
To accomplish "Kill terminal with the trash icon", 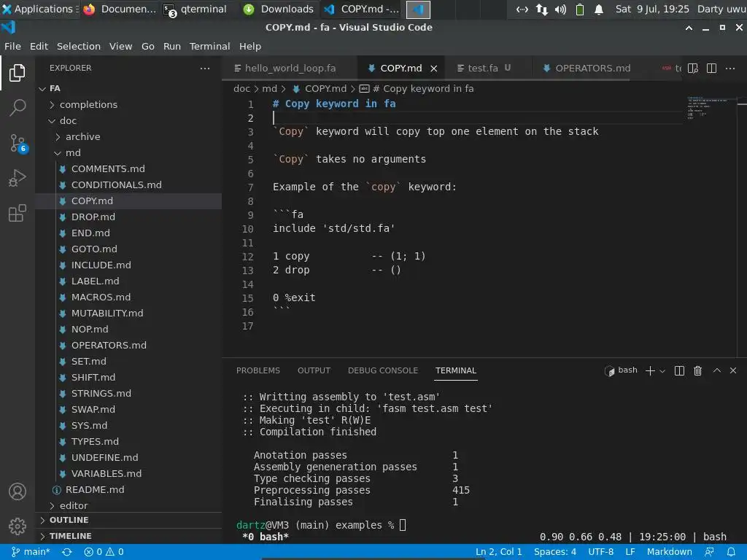I will click(x=697, y=370).
